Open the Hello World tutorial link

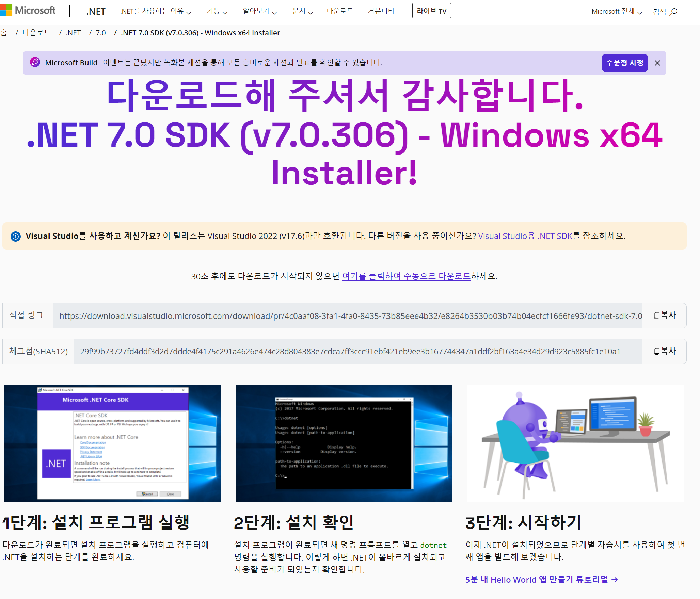point(541,580)
